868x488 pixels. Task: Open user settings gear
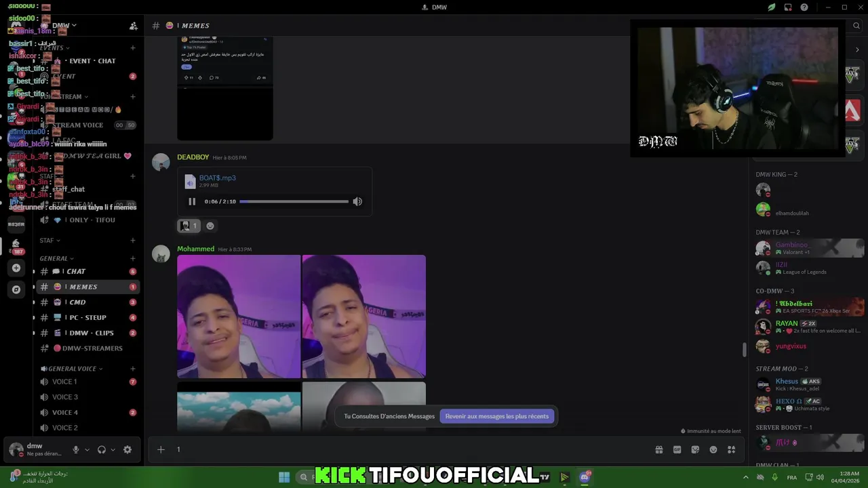click(127, 449)
